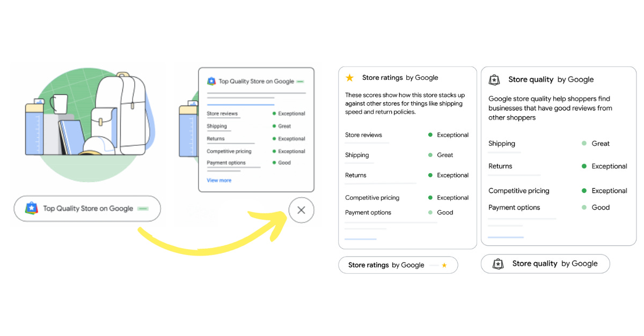
Task: Click the blue link line in Store ratings card
Action: [361, 239]
